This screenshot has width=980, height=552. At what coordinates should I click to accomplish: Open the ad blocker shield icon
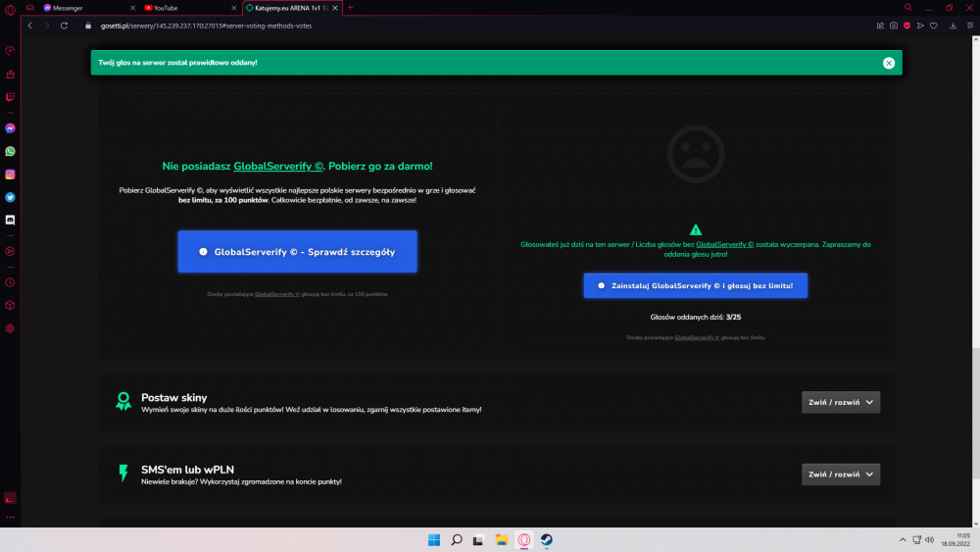tap(906, 25)
